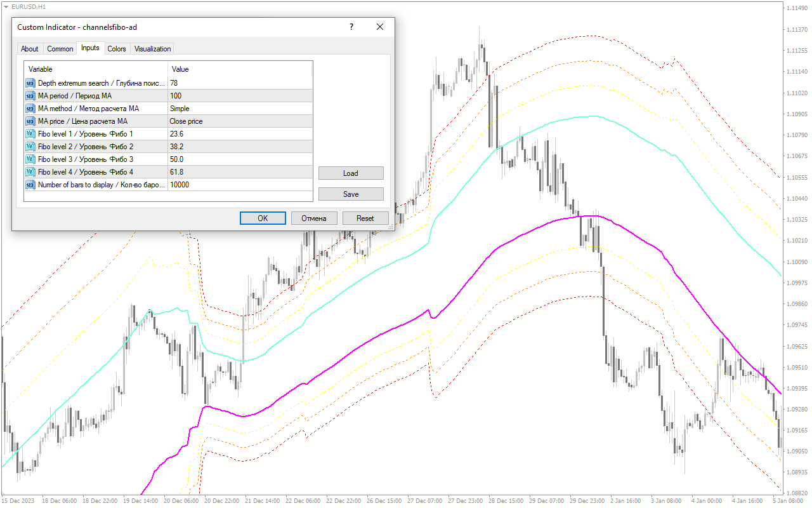812x508 pixels.
Task: Click the OK button
Action: click(x=263, y=218)
